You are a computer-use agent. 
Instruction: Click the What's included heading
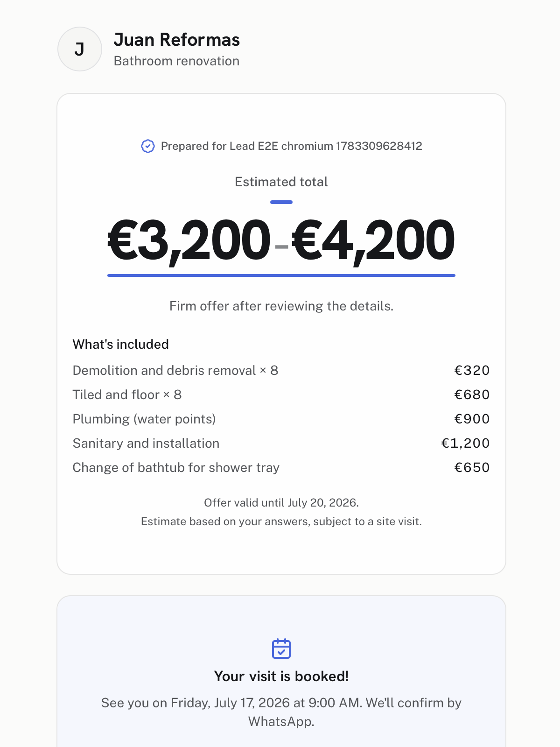121,344
